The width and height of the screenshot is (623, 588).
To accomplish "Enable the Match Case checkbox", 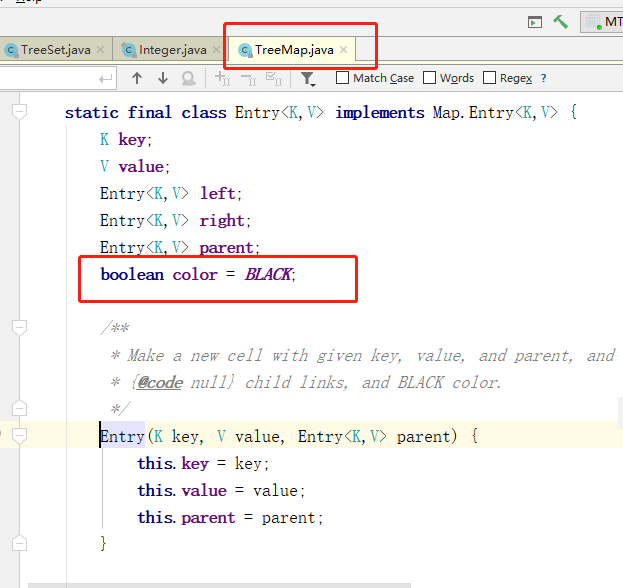I will click(x=342, y=77).
